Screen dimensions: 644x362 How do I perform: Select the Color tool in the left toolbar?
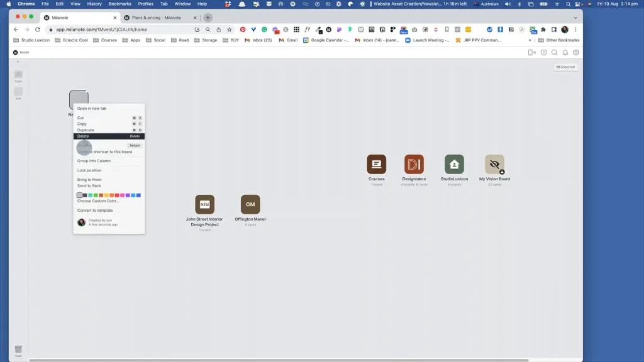(18, 76)
